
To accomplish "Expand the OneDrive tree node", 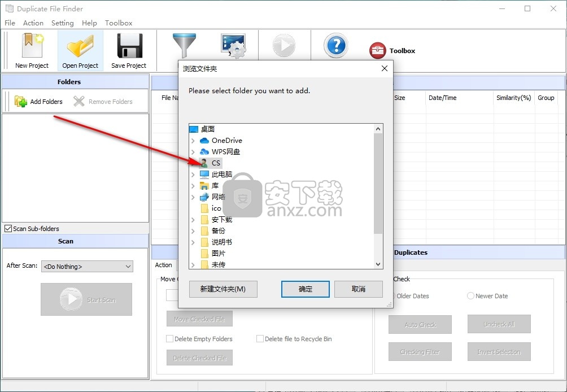I will pos(193,140).
